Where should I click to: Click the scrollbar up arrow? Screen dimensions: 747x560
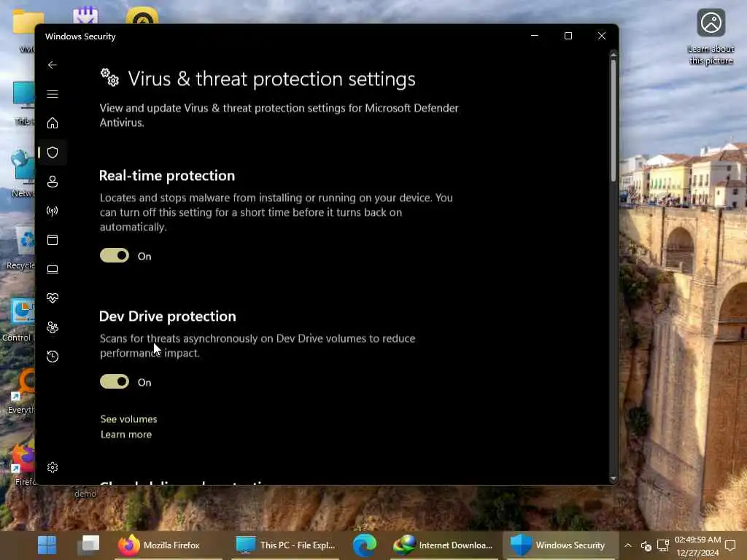click(613, 55)
